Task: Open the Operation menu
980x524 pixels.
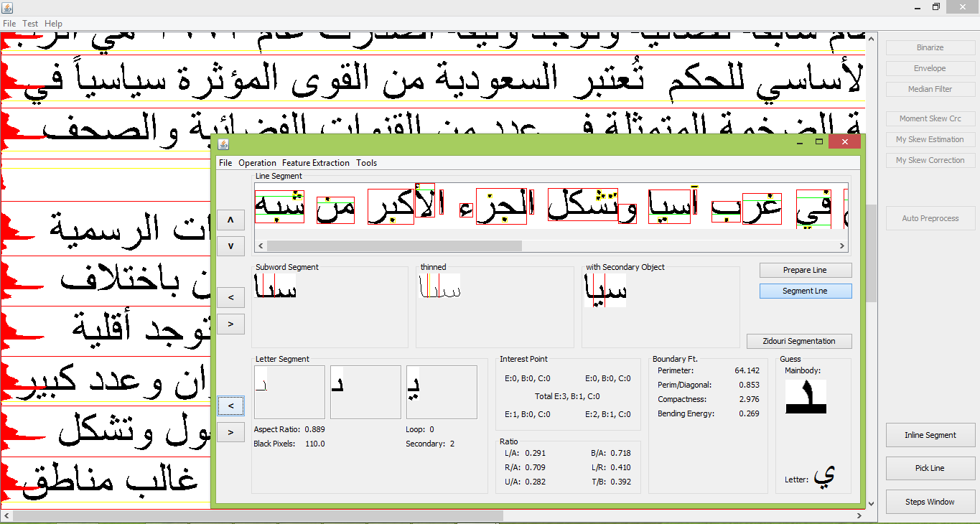Action: click(257, 163)
